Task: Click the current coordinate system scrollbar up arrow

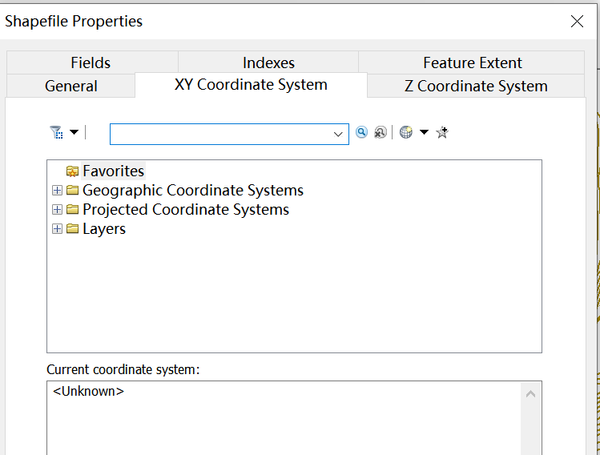Action: pyautogui.click(x=531, y=396)
